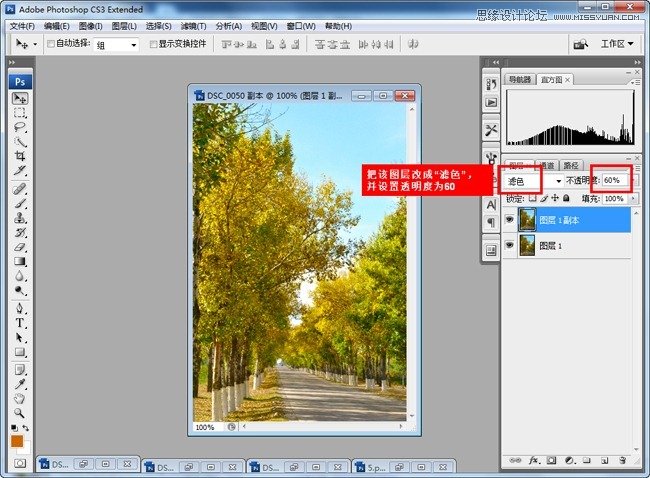This screenshot has width=650, height=478.
Task: Select the Lasso tool
Action: (x=20, y=127)
